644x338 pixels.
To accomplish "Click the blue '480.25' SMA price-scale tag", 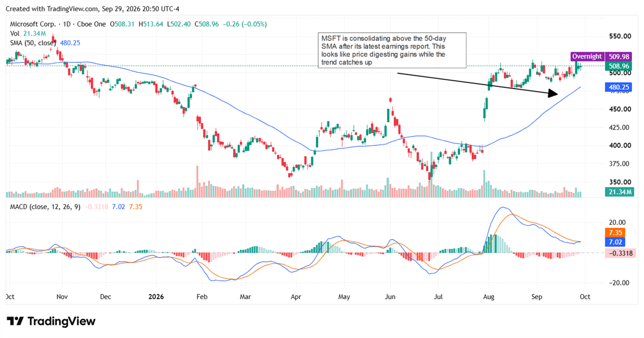I will pyautogui.click(x=619, y=87).
